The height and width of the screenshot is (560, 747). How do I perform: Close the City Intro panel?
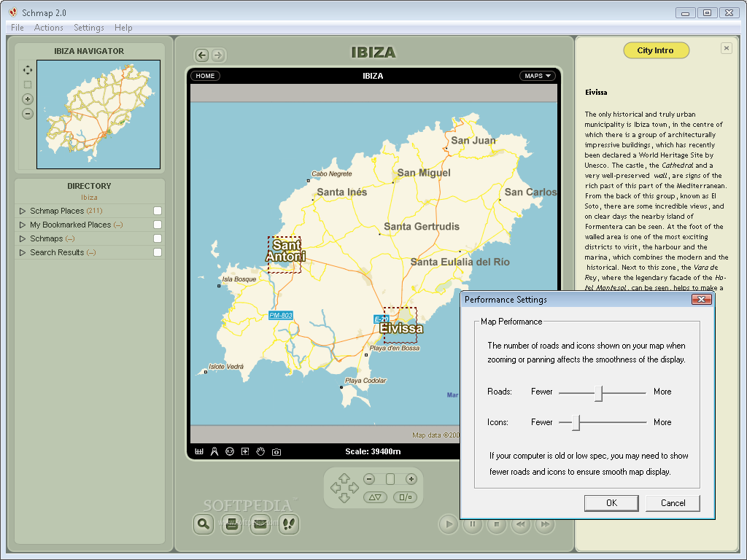coord(726,48)
